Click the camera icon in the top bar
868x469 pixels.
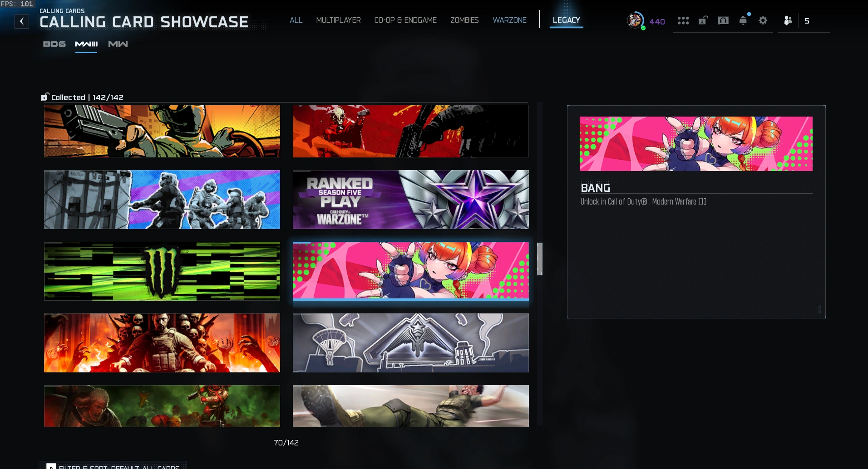(x=723, y=20)
